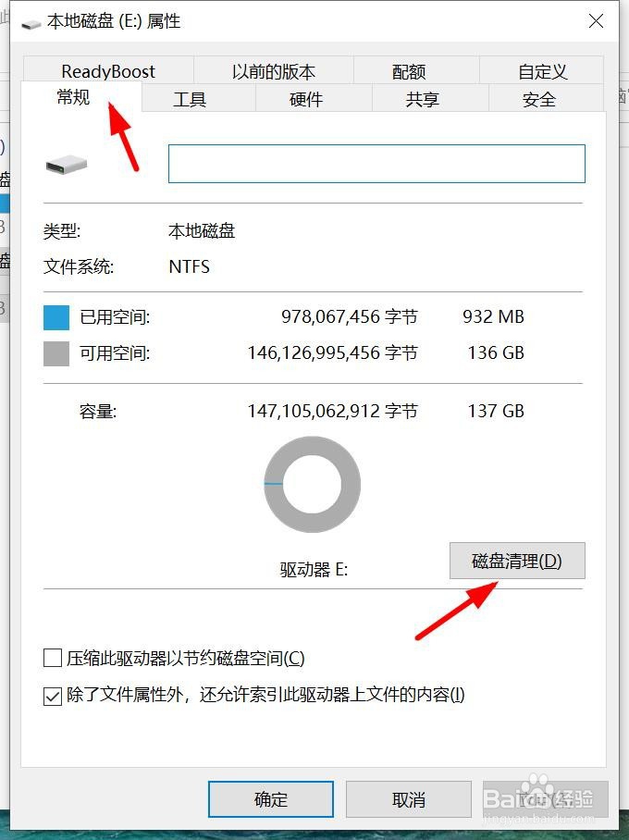Switch to the ReadyBoost tab
This screenshot has width=629, height=840.
tap(108, 70)
